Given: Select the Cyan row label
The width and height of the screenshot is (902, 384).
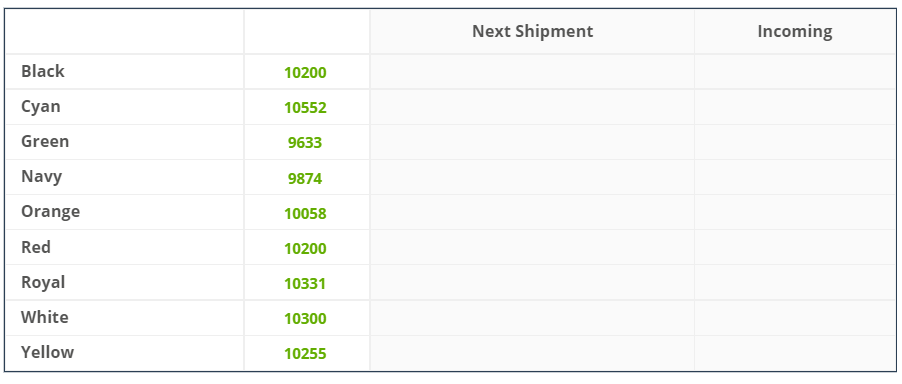Looking at the screenshot, I should (40, 107).
